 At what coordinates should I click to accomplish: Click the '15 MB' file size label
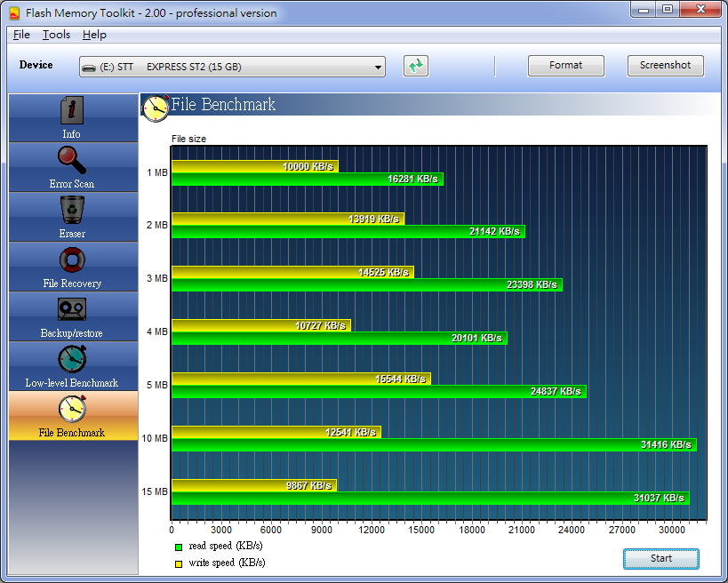[155, 491]
